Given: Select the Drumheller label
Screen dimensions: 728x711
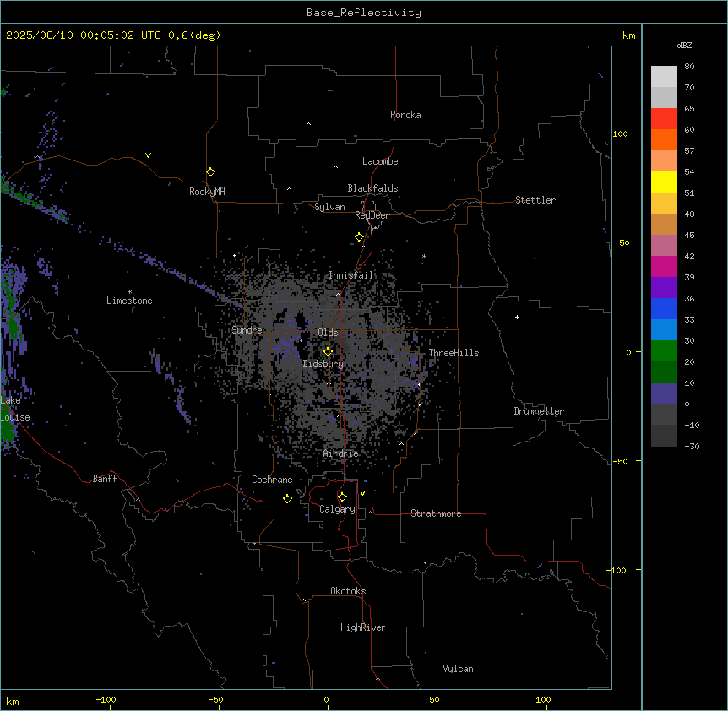Looking at the screenshot, I should [539, 411].
